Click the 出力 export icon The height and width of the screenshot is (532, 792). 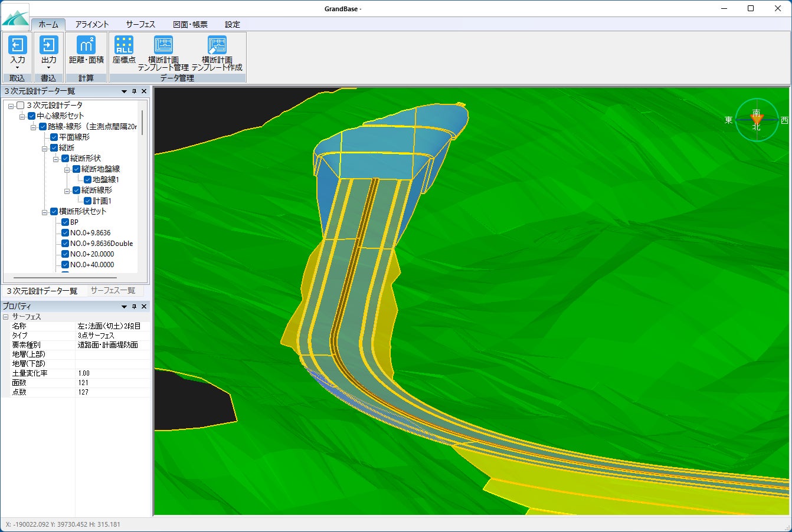tap(49, 45)
